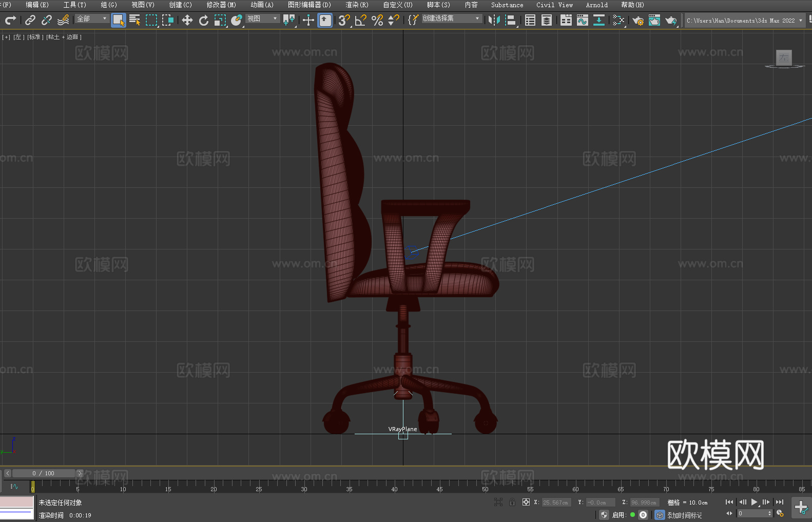Click Select and Manipulate icon
Image resolution: width=812 pixels, height=522 pixels.
point(308,20)
